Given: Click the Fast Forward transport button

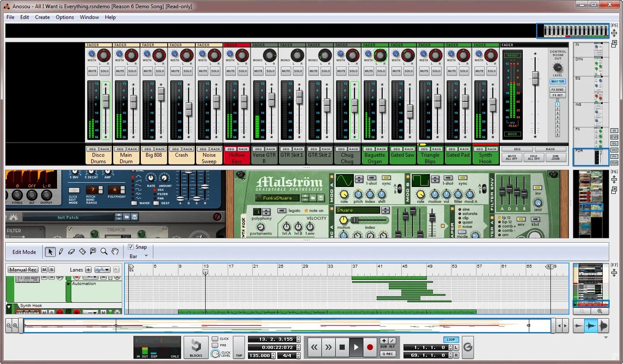Looking at the screenshot, I should [x=328, y=347].
